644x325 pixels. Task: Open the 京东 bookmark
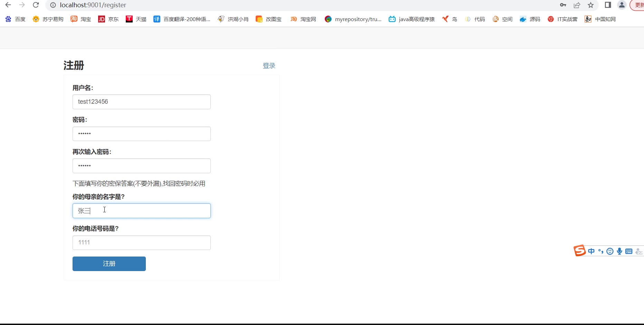click(x=108, y=19)
